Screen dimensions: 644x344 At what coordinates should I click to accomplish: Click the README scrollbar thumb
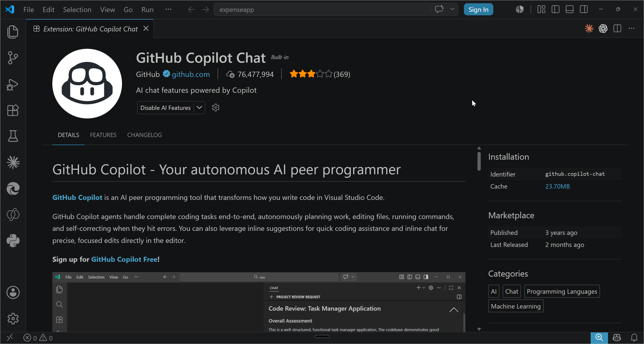479,161
